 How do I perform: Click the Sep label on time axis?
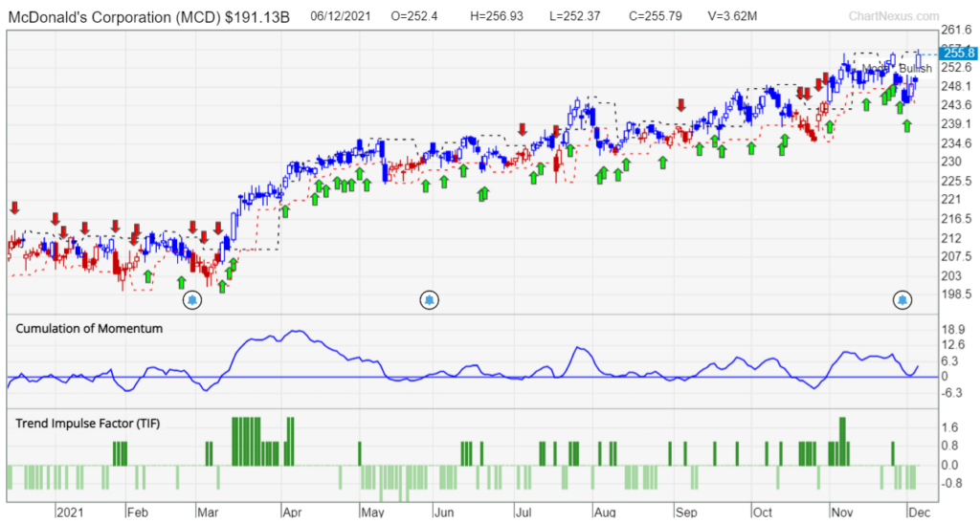(x=685, y=512)
